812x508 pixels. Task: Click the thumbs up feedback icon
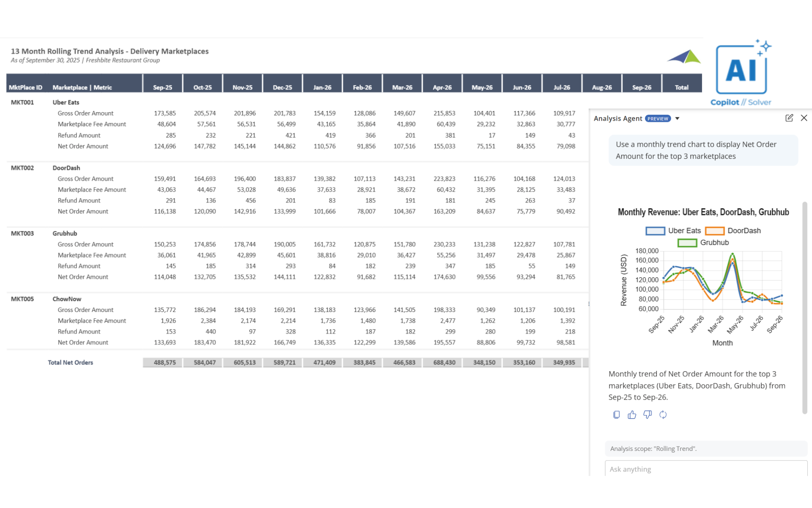[x=632, y=415]
